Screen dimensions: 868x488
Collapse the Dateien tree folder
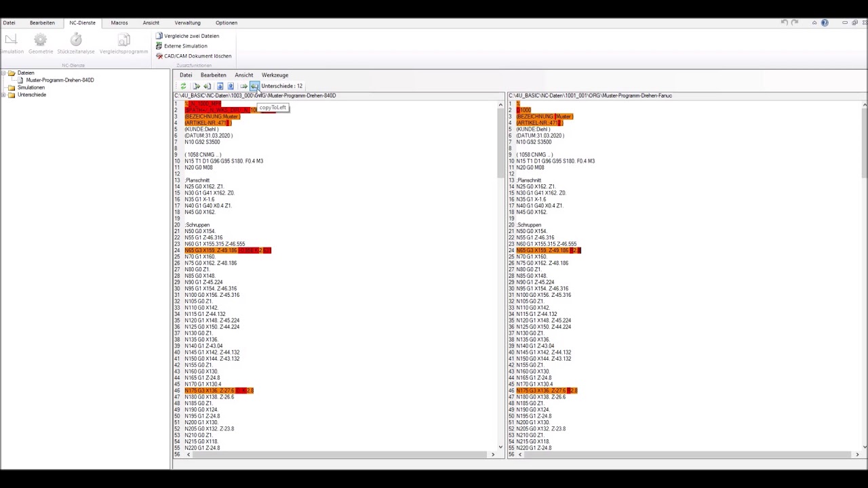[3, 73]
